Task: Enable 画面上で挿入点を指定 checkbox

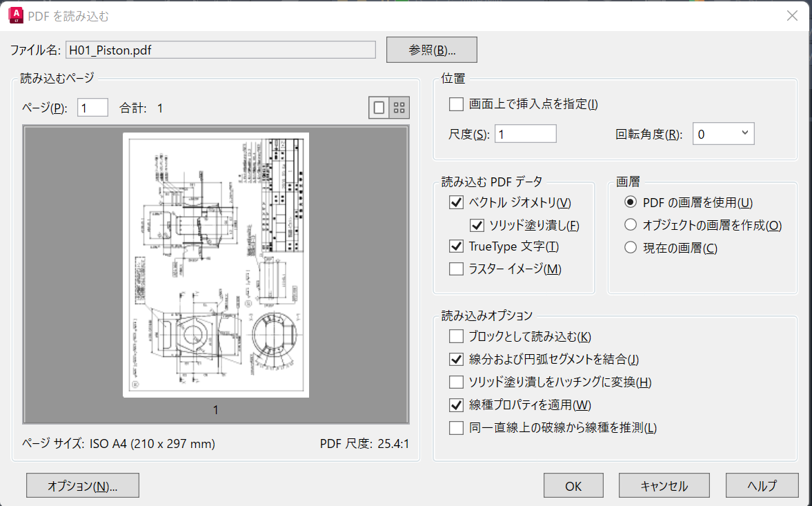Action: (x=456, y=104)
